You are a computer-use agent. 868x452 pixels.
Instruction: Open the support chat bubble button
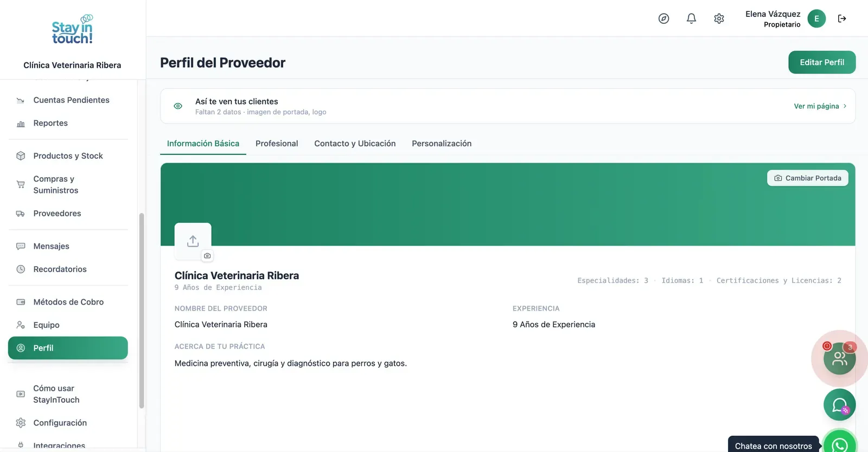(839, 405)
